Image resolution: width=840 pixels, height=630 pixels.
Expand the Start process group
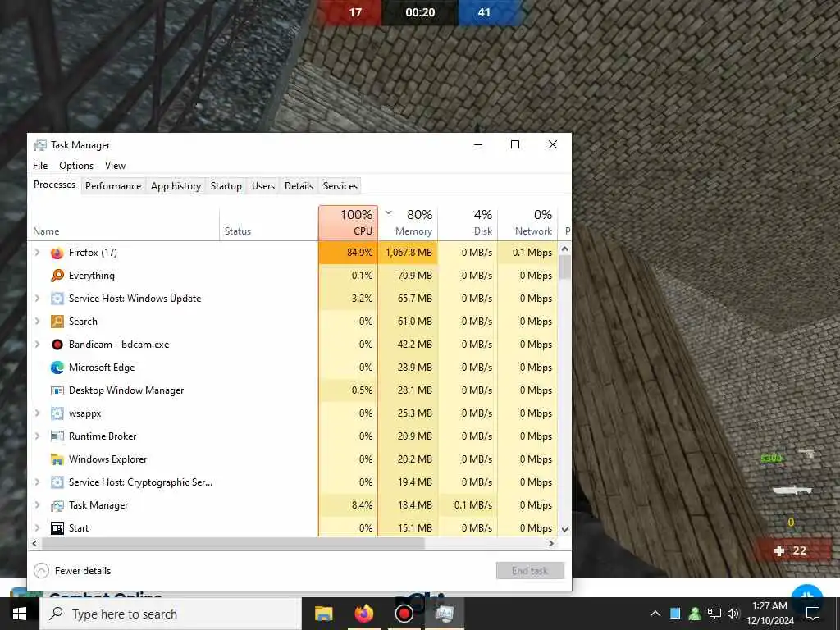37,528
